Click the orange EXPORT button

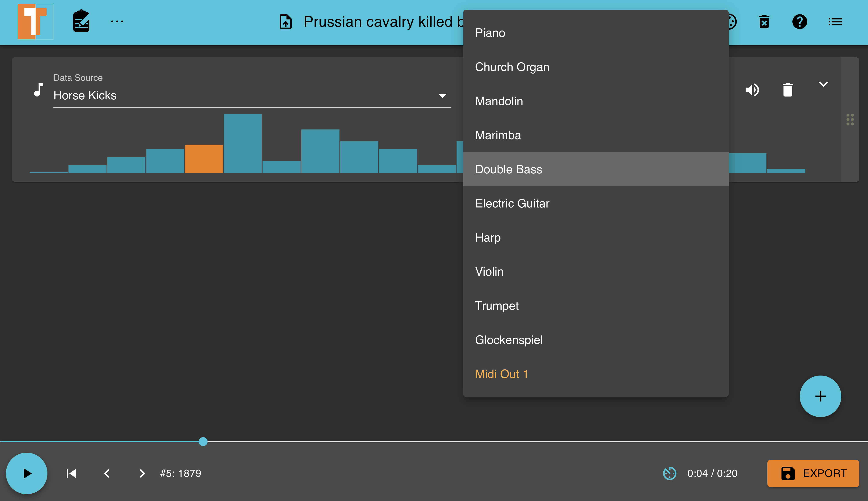pos(813,473)
